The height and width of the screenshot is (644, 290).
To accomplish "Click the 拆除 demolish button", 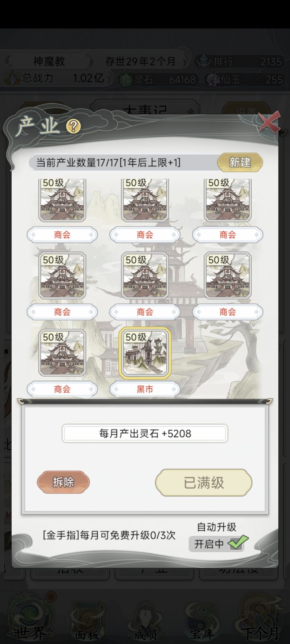I will point(63,482).
